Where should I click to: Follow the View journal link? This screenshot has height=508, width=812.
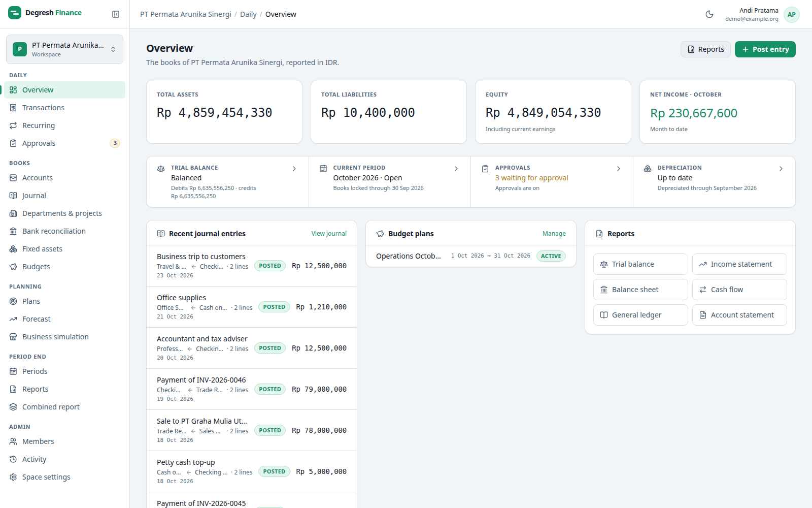tap(329, 234)
